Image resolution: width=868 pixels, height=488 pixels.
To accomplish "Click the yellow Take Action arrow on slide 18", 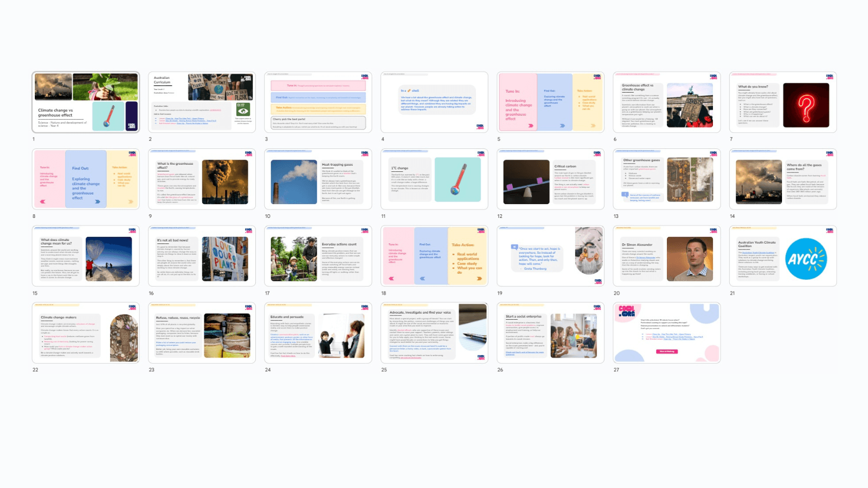I will [479, 278].
